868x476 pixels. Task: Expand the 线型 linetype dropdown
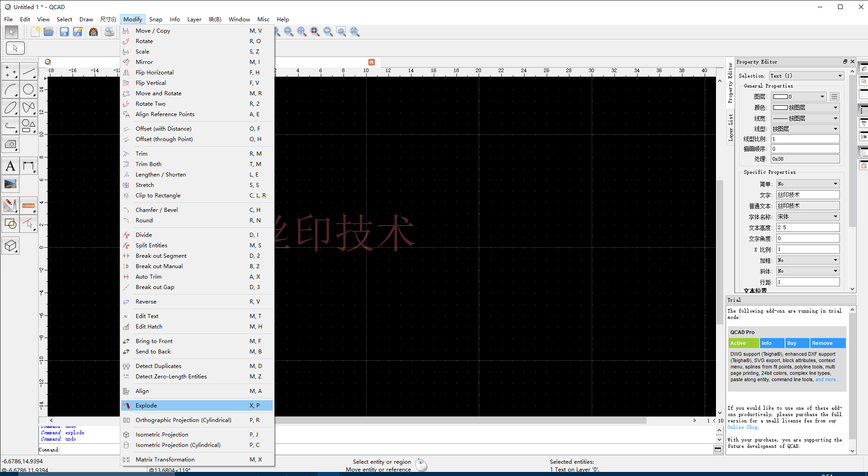[x=804, y=128]
